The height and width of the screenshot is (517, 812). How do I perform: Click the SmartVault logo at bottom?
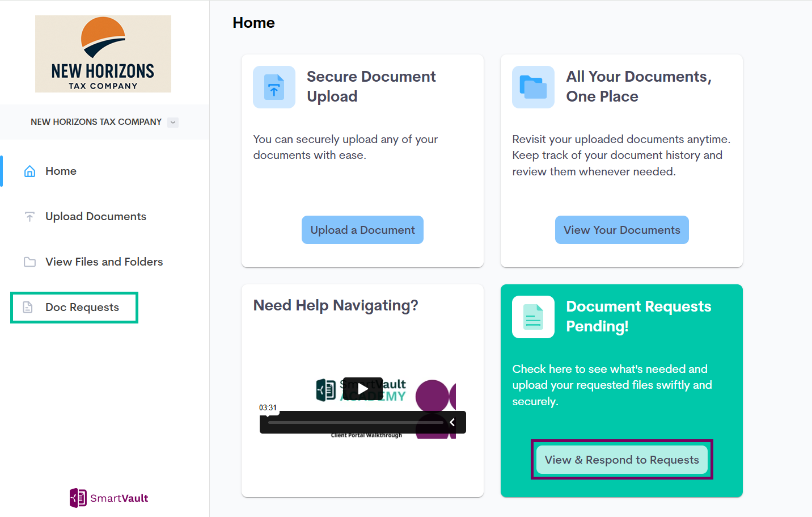pyautogui.click(x=109, y=498)
